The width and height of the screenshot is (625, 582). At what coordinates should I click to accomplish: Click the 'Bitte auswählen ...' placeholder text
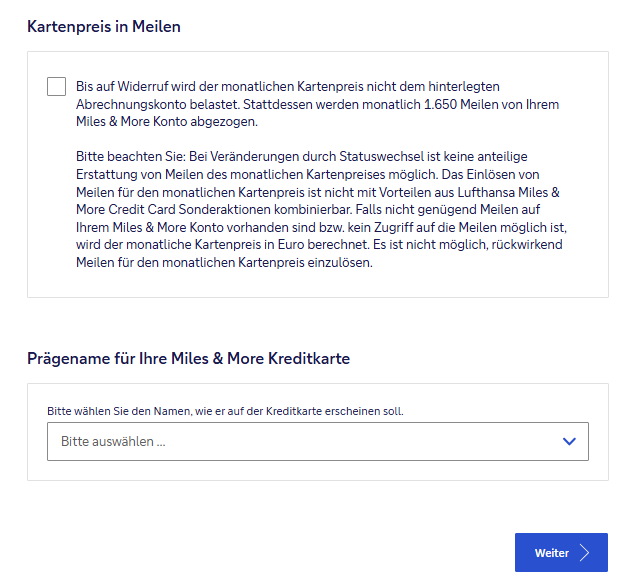(x=113, y=441)
